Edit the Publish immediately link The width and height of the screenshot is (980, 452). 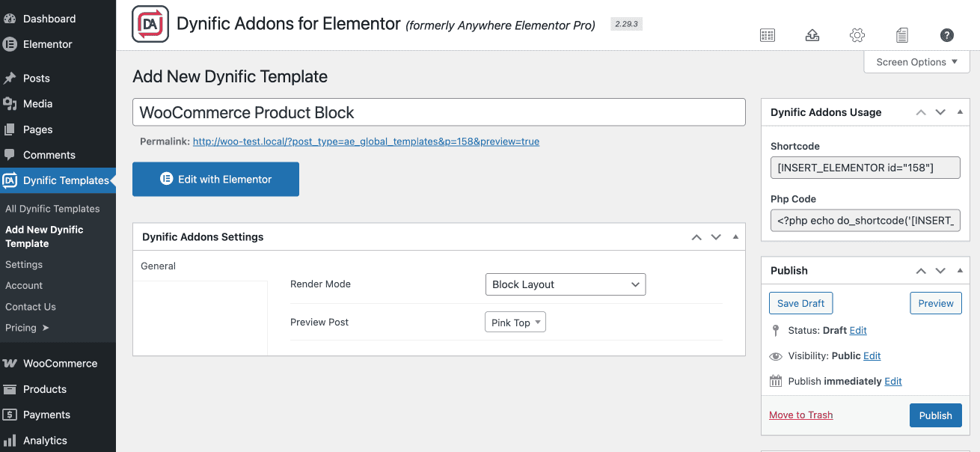coord(893,381)
